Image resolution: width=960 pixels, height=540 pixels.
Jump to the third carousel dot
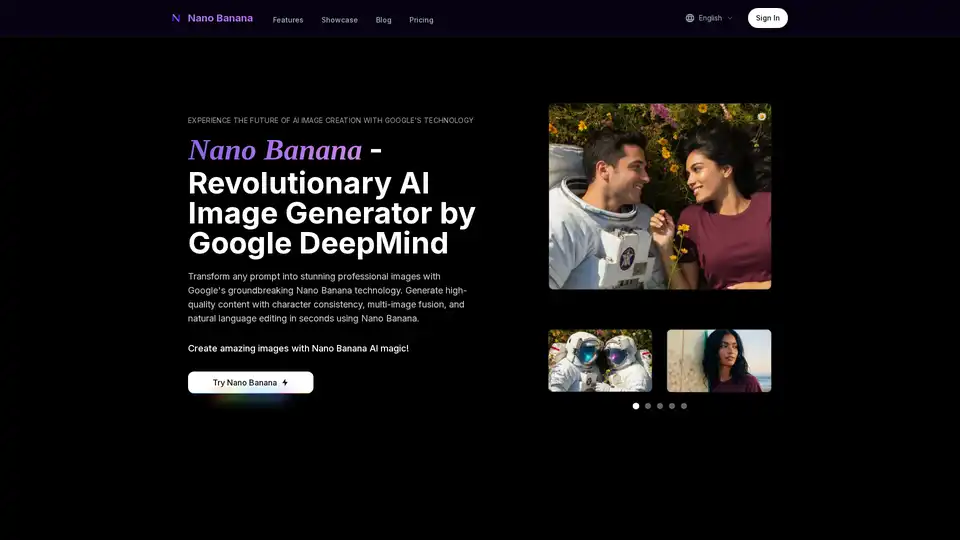[x=660, y=406]
